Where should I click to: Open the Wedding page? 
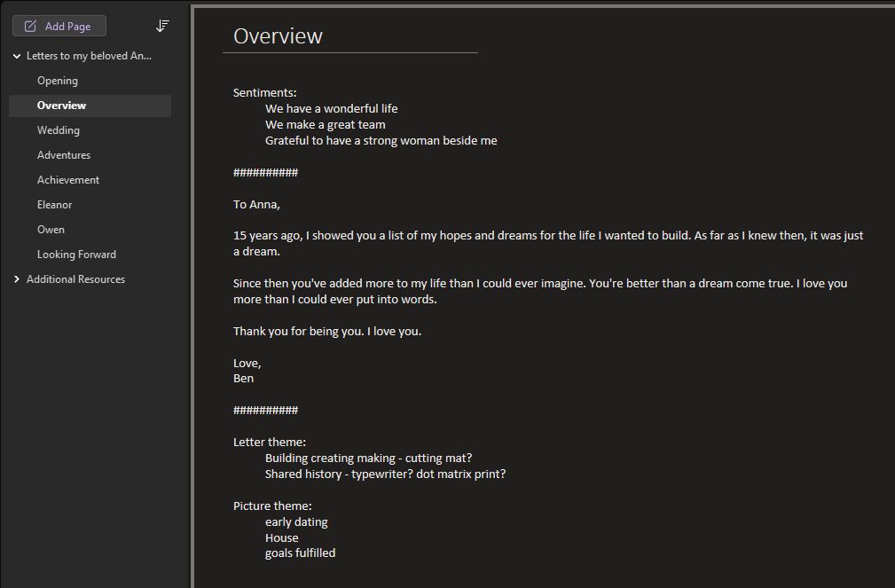click(x=59, y=130)
